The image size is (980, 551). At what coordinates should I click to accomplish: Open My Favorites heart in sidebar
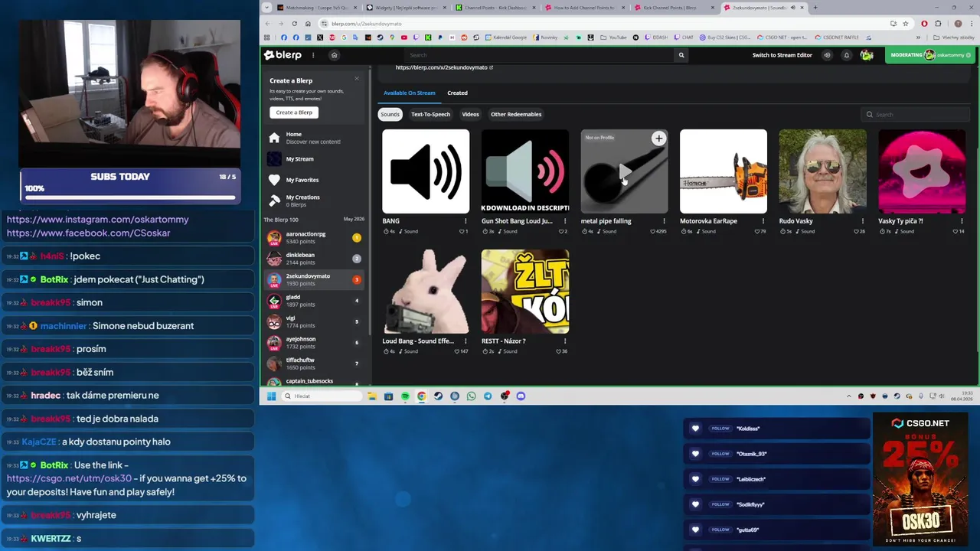313,180
